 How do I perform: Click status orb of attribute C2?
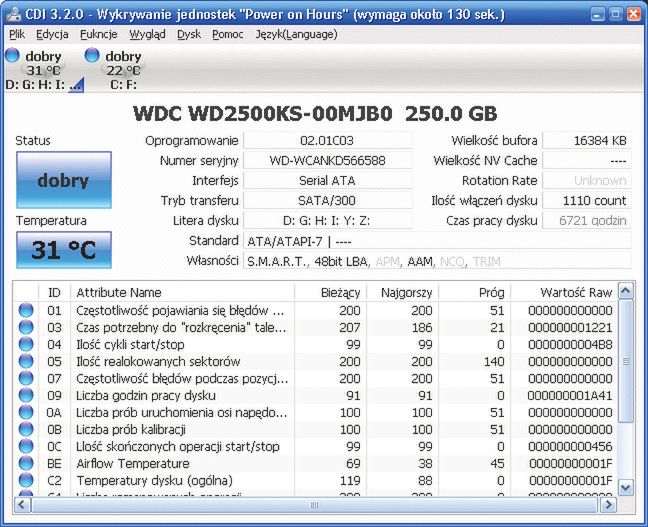click(26, 480)
